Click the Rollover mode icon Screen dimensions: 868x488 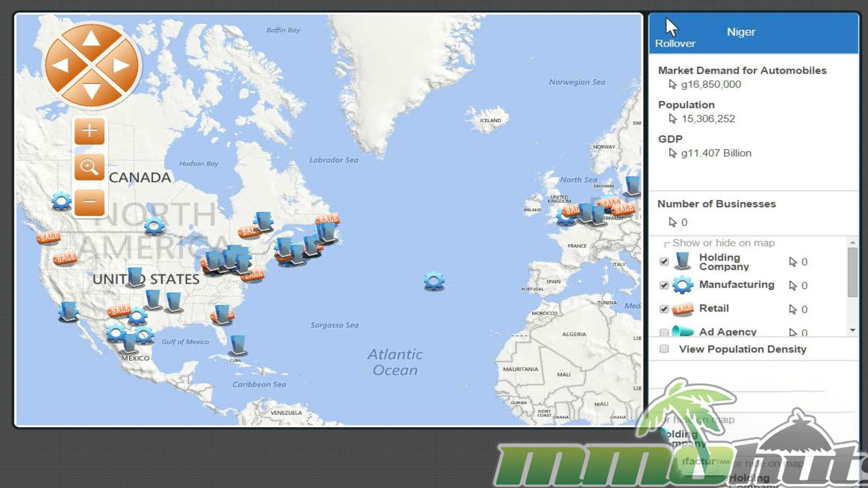672,28
